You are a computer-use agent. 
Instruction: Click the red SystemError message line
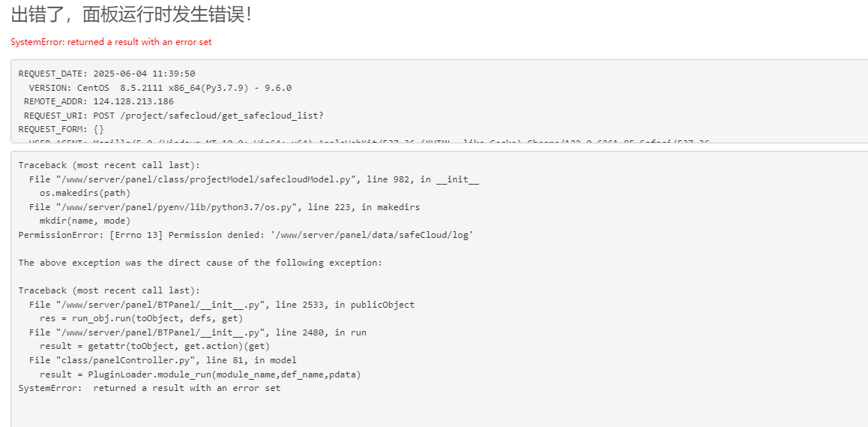[x=111, y=42]
